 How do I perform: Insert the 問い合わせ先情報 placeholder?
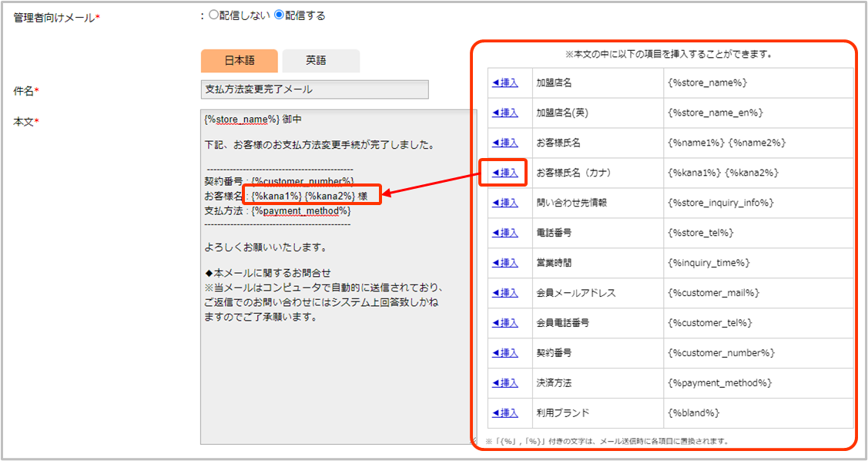click(x=505, y=203)
